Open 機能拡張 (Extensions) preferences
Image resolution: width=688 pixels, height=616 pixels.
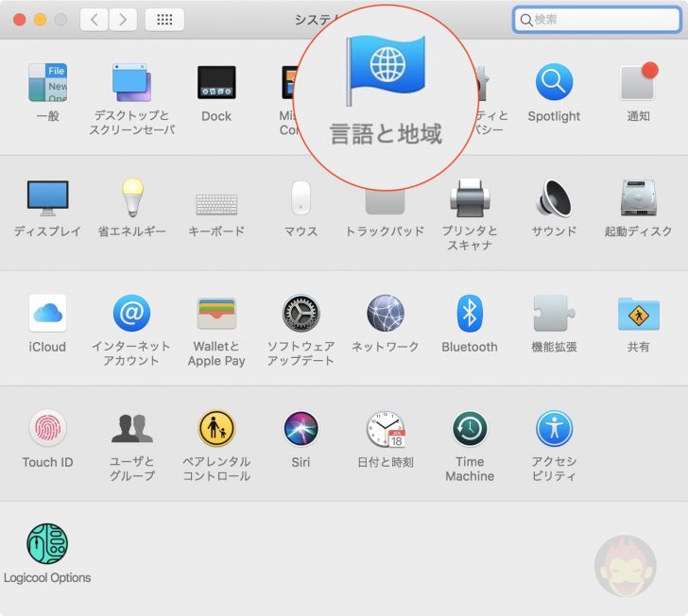pos(554,314)
